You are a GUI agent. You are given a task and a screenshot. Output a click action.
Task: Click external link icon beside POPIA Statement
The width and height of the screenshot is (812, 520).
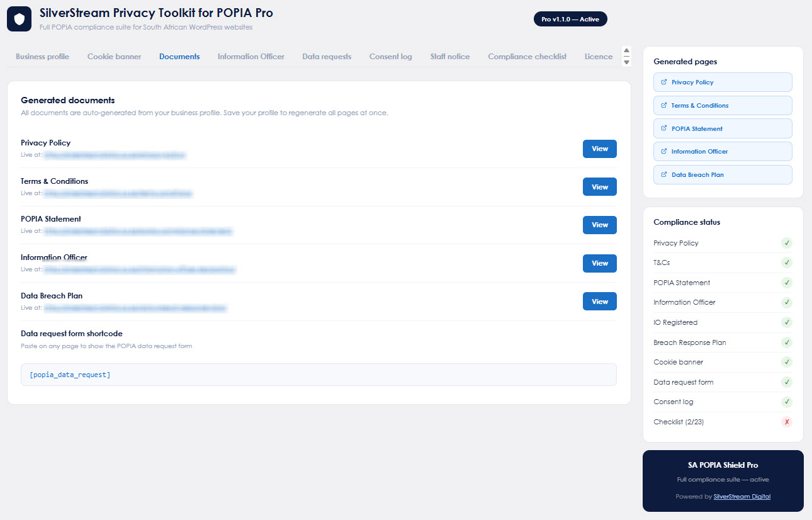click(x=664, y=128)
